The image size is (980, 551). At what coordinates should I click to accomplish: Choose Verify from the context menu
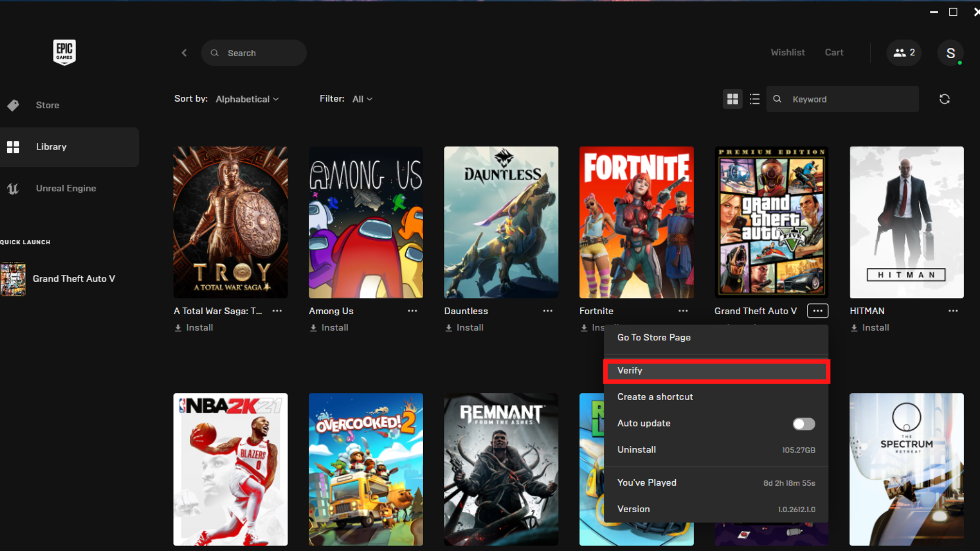point(717,371)
